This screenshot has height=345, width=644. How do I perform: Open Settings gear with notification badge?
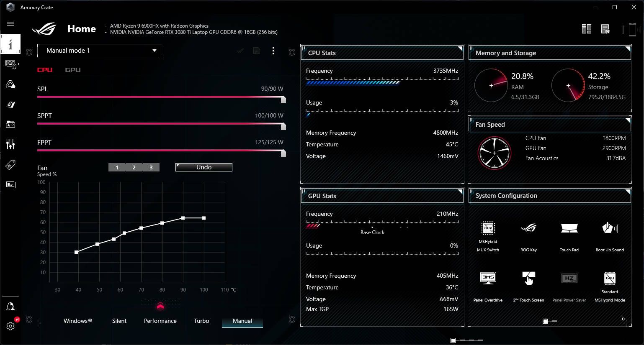(x=10, y=326)
